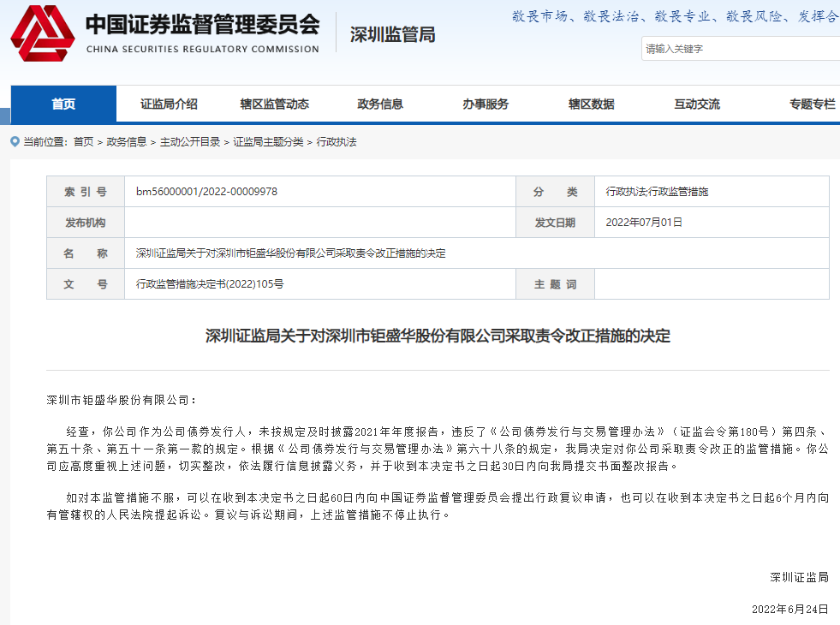The width and height of the screenshot is (840, 625).
Task: Open the 专题专栏 navigation item
Action: (x=812, y=104)
